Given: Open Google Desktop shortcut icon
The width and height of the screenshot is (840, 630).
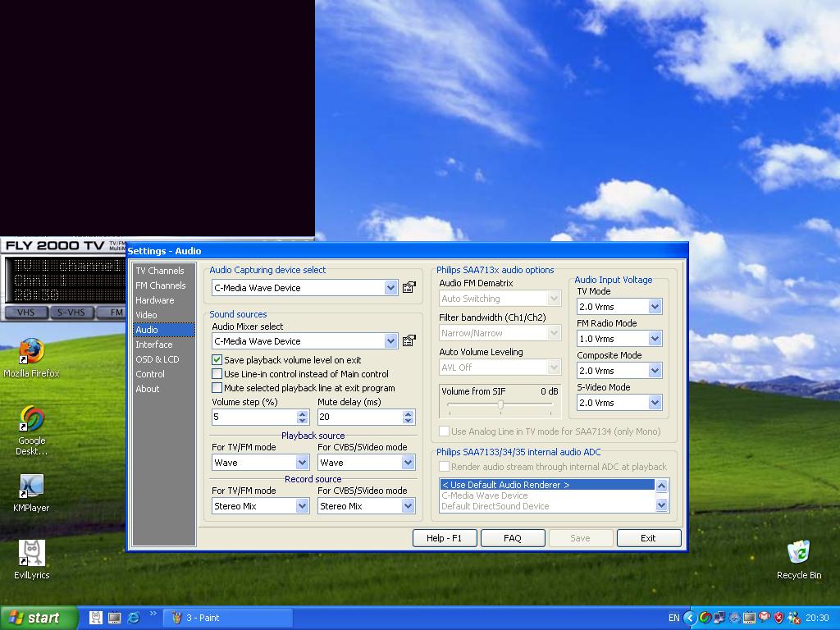Looking at the screenshot, I should 31,418.
